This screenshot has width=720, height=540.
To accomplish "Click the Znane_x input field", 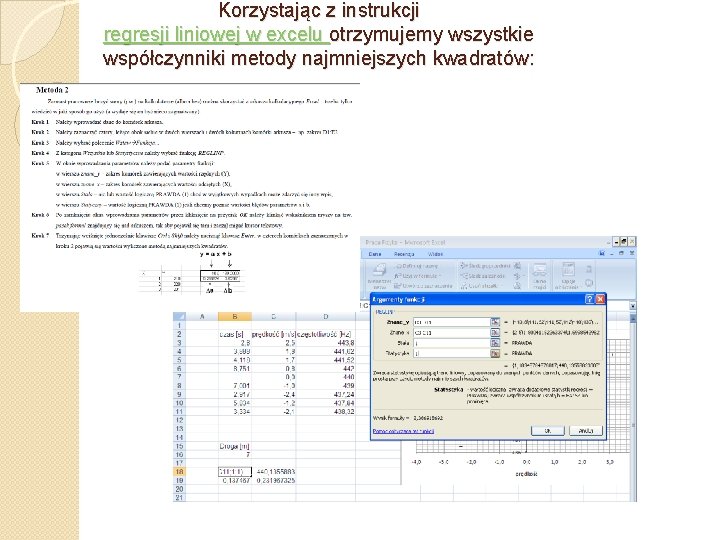I will point(451,332).
